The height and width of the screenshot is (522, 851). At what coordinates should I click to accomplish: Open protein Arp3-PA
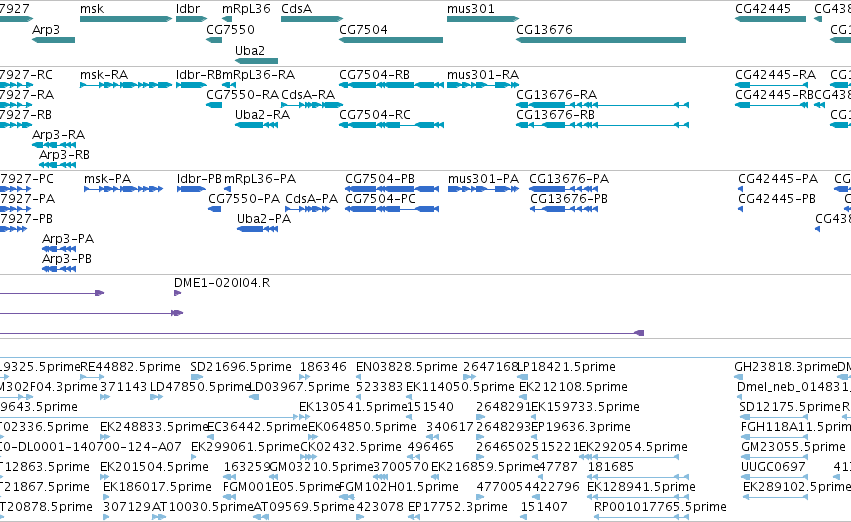(x=59, y=249)
